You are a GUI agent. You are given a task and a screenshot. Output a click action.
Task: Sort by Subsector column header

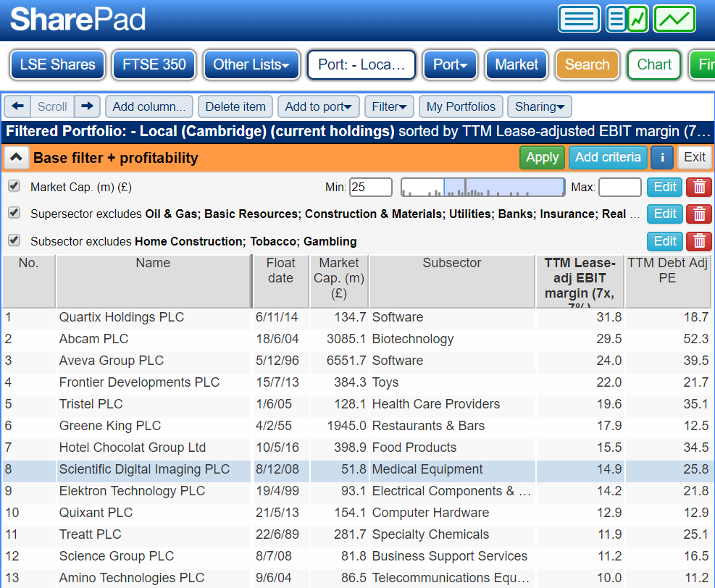[452, 281]
